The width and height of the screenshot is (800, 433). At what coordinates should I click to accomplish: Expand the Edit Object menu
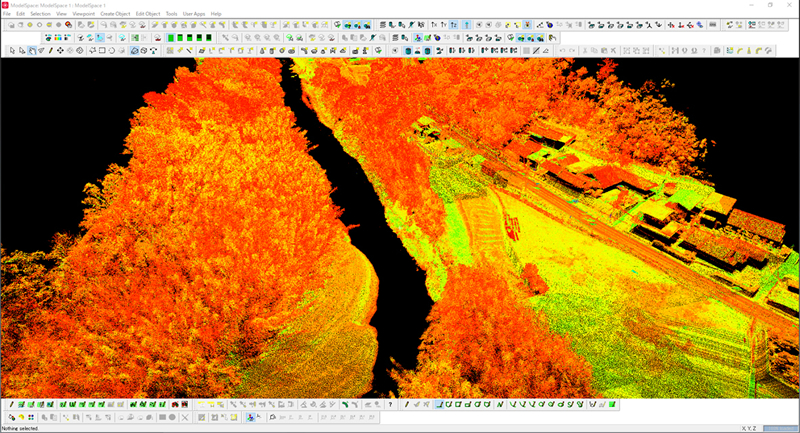[x=147, y=13]
